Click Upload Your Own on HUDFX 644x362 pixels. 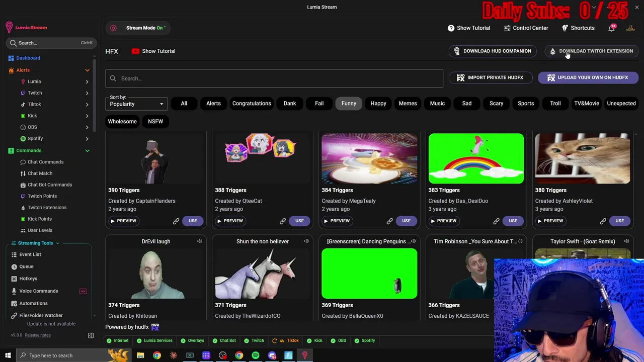(x=588, y=78)
